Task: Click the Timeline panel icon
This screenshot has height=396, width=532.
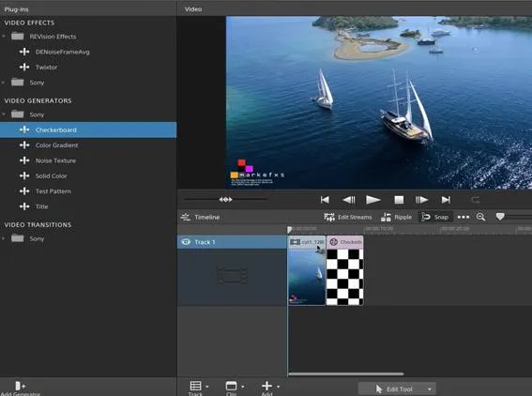Action: [x=186, y=217]
